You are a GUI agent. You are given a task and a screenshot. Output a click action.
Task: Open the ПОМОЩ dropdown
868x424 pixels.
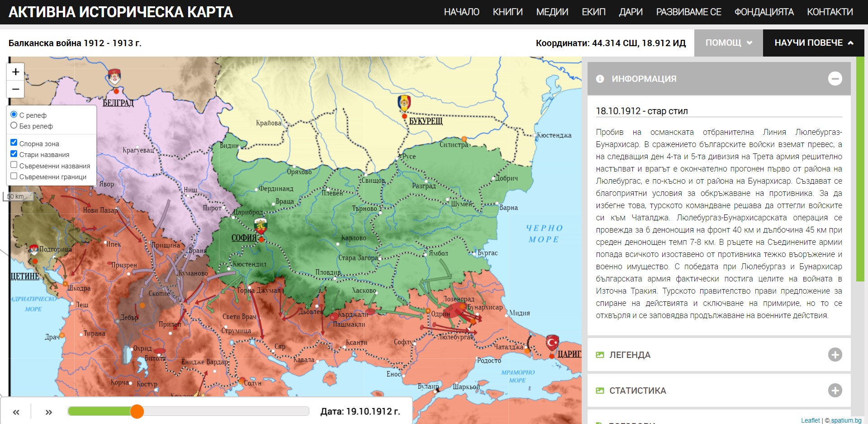(728, 43)
